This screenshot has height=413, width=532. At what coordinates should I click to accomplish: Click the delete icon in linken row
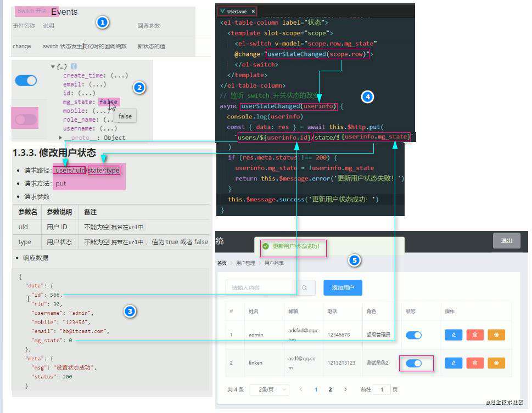[x=475, y=363]
